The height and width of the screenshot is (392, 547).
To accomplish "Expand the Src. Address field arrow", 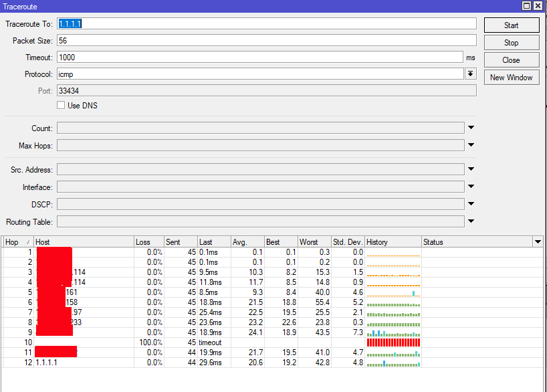I will 471,169.
